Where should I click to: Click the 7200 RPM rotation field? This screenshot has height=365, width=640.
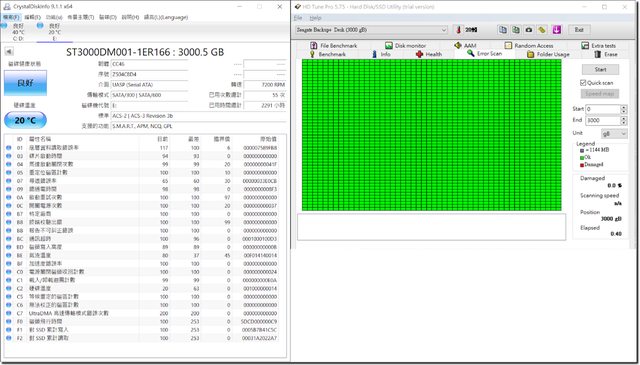(x=264, y=85)
